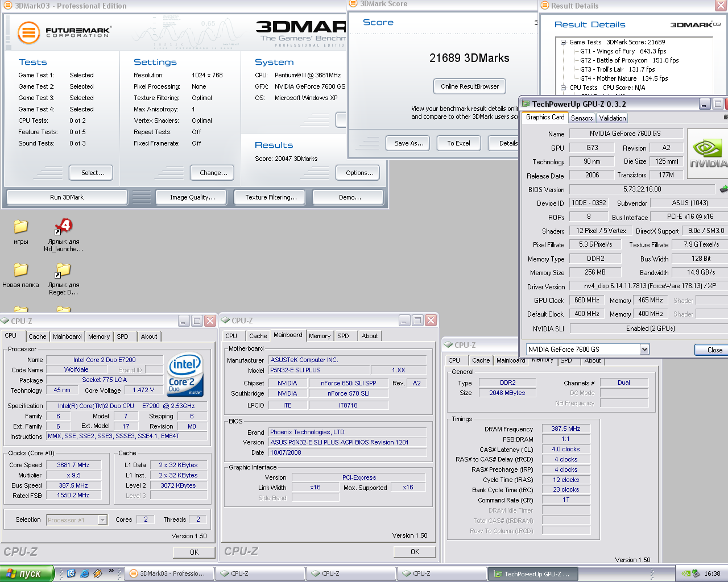Image resolution: width=728 pixels, height=582 pixels.
Task: Open the Start menu (пуск)
Action: tap(27, 573)
